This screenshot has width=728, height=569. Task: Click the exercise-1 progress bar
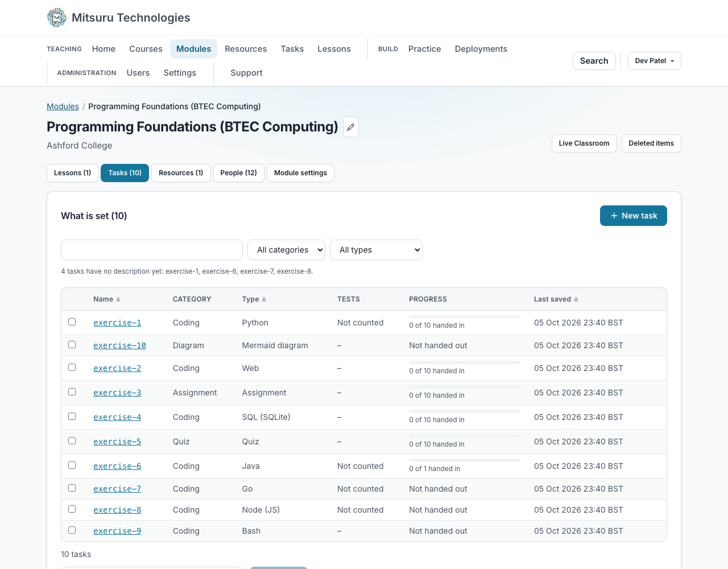click(x=465, y=317)
